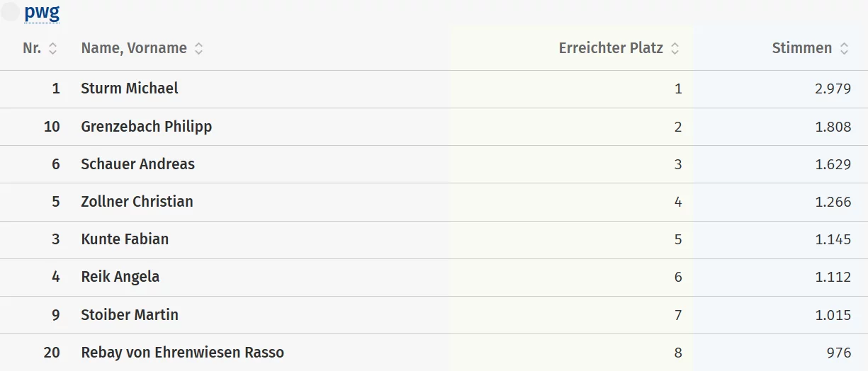Click the sort arrows next to Stimmen
This screenshot has width=868, height=371.
pyautogui.click(x=844, y=49)
